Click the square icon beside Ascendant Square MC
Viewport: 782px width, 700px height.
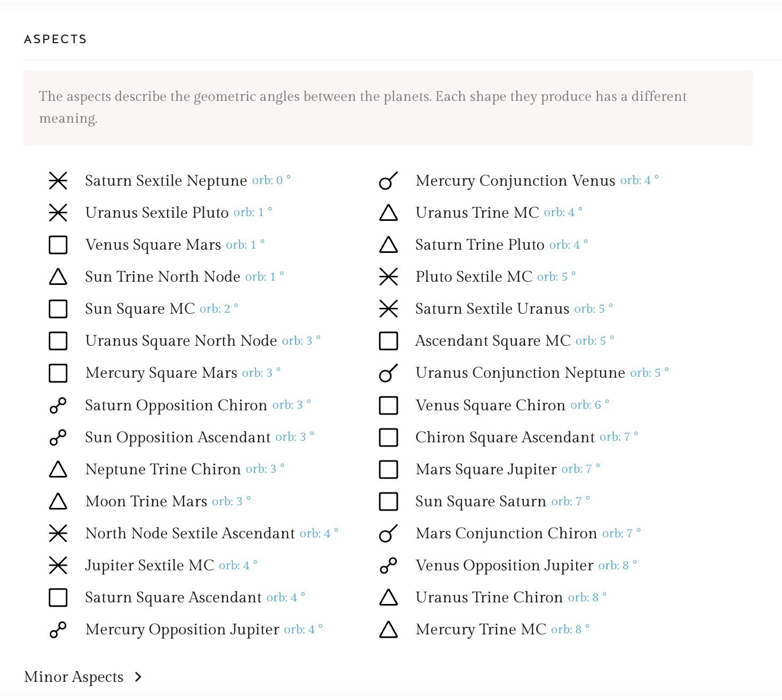[x=388, y=341]
